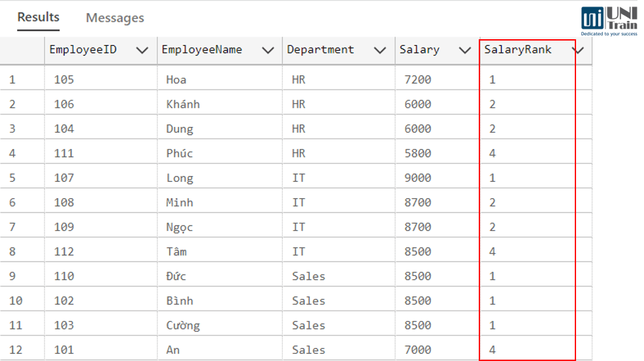Expand the EmployeeName column dropdown arrow
644x361 pixels.
click(268, 50)
